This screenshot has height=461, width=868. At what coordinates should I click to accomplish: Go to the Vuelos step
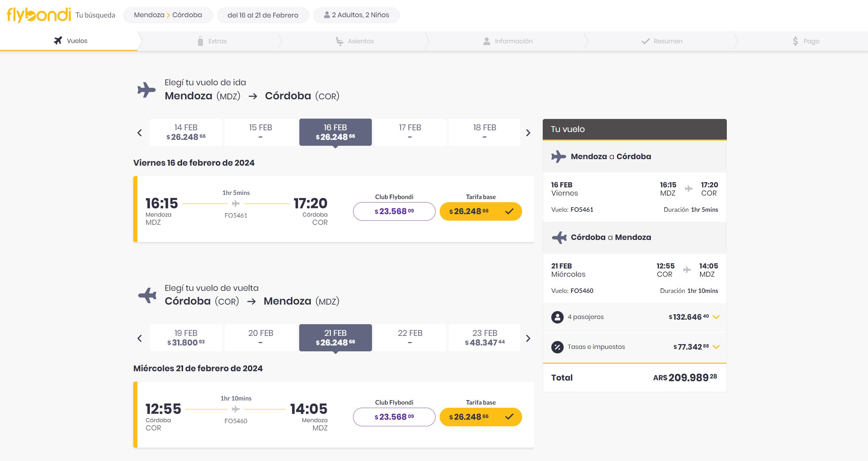coord(70,41)
